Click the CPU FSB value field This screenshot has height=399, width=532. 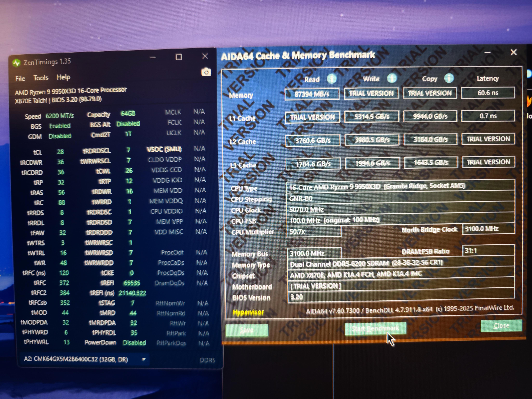click(401, 220)
